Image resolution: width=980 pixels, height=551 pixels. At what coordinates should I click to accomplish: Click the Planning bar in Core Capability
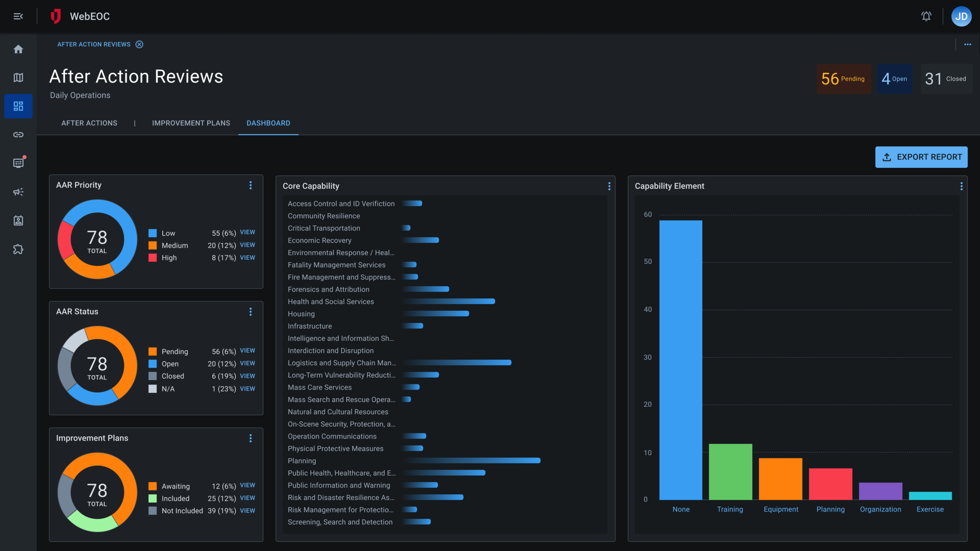point(472,461)
